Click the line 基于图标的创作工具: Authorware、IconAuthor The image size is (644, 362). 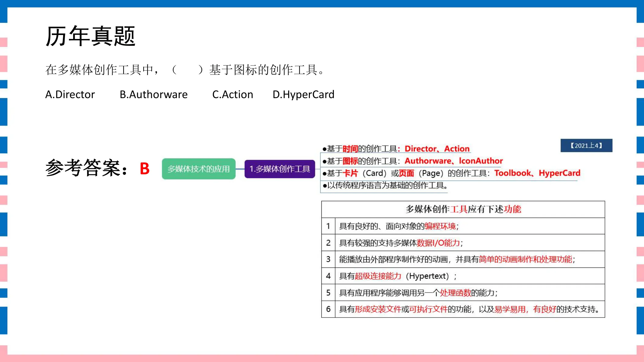[413, 161]
